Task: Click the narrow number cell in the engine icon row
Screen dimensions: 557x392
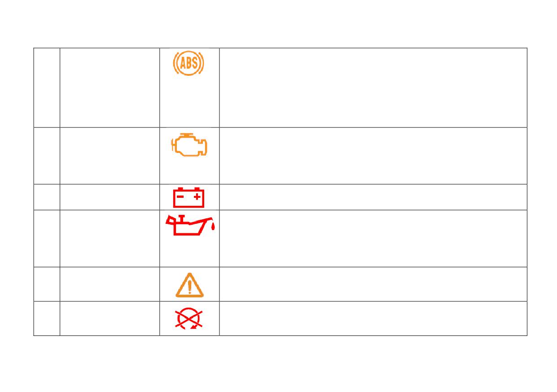Action: (47, 156)
